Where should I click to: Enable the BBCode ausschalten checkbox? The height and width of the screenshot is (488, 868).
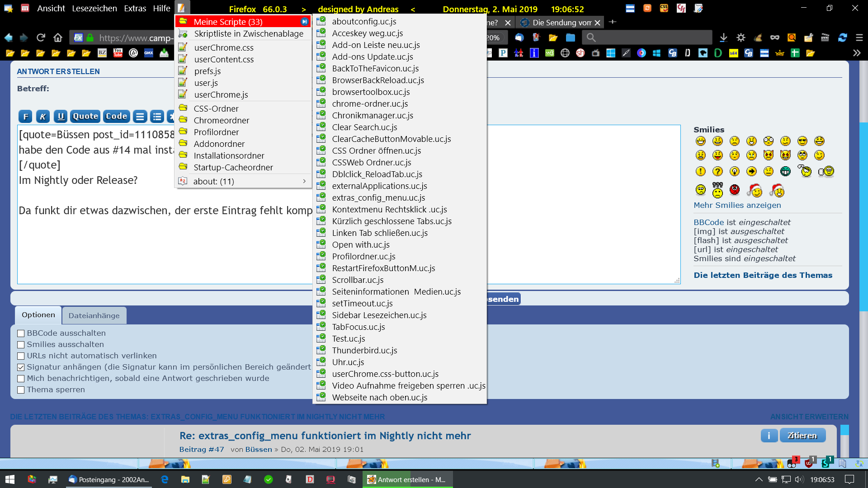click(x=21, y=333)
